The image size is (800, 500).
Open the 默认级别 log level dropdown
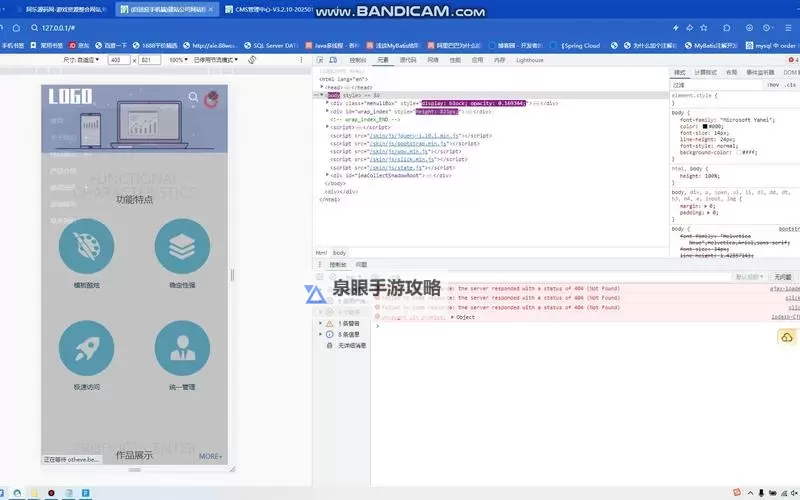pos(749,277)
